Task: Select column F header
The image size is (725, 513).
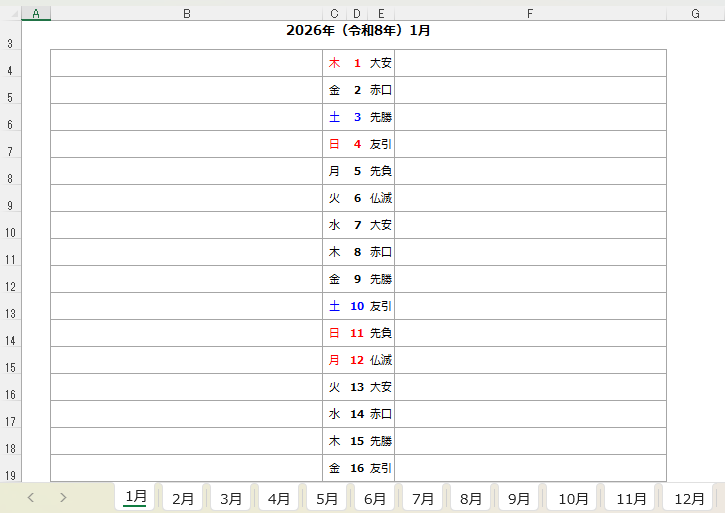Action: [x=530, y=13]
